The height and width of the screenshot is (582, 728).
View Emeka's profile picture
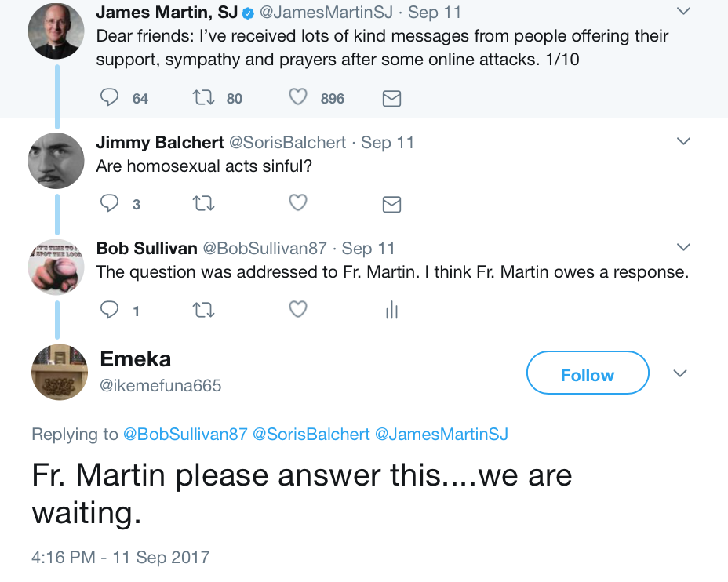[59, 373]
